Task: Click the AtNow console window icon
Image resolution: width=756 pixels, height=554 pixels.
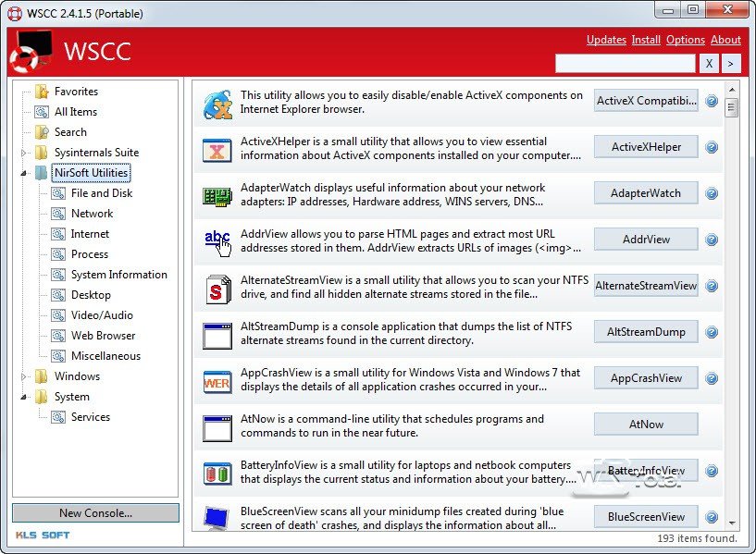Action: click(x=217, y=428)
